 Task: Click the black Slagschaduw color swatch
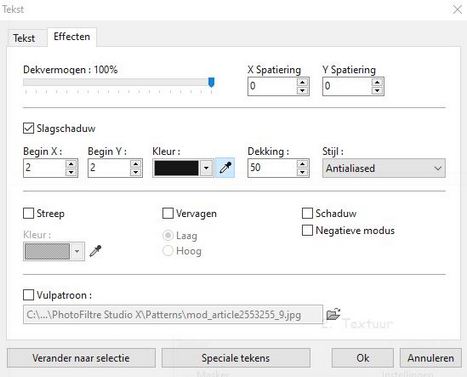point(176,168)
